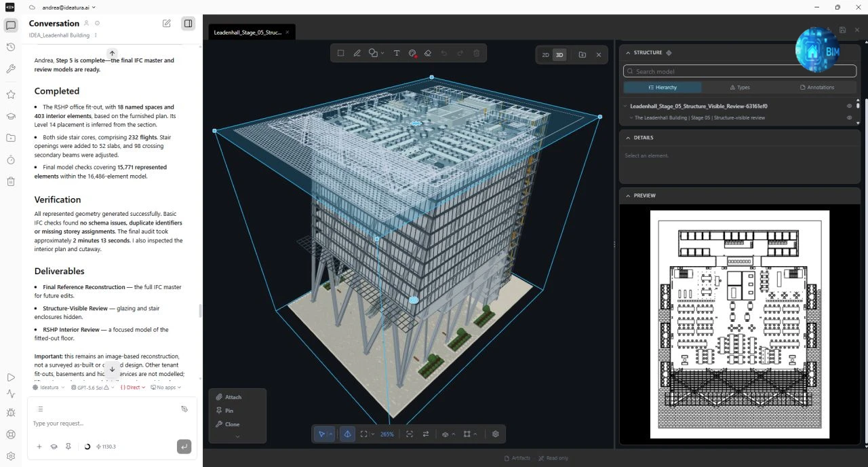Activate the select pointer tool
The image size is (868, 467).
coord(321,434)
